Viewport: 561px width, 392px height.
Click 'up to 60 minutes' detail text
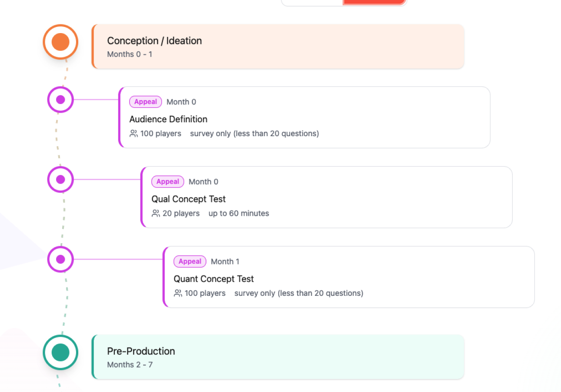(238, 214)
